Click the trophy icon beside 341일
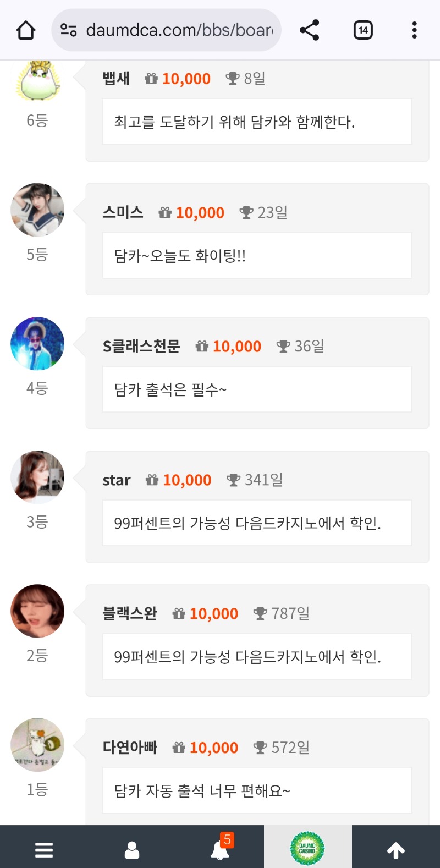The width and height of the screenshot is (440, 868). [234, 480]
